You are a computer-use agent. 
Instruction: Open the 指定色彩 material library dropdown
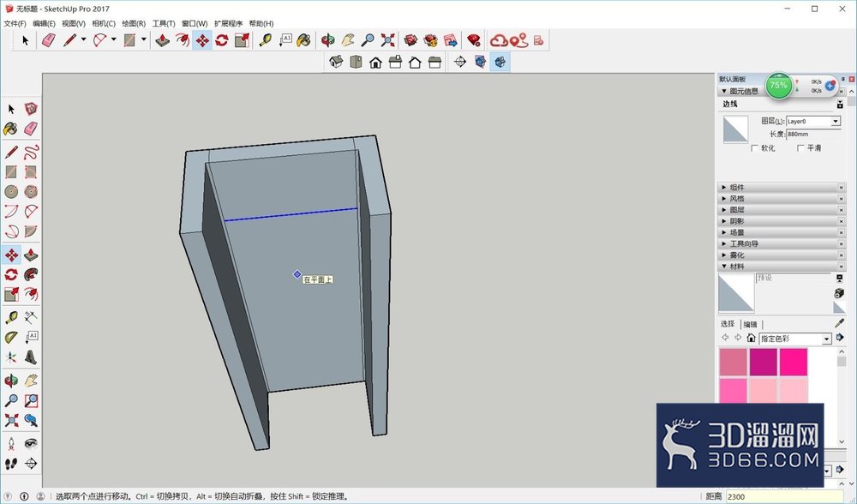(x=826, y=339)
